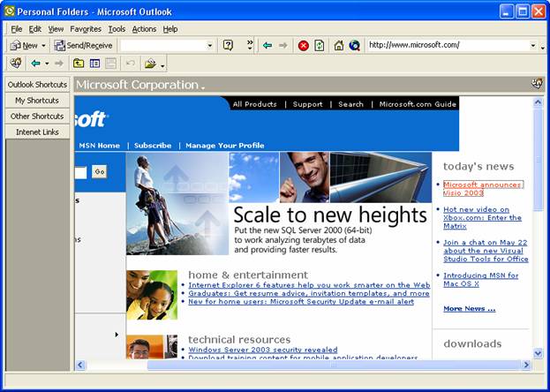Stop the current page load
The height and width of the screenshot is (392, 550).
point(304,46)
